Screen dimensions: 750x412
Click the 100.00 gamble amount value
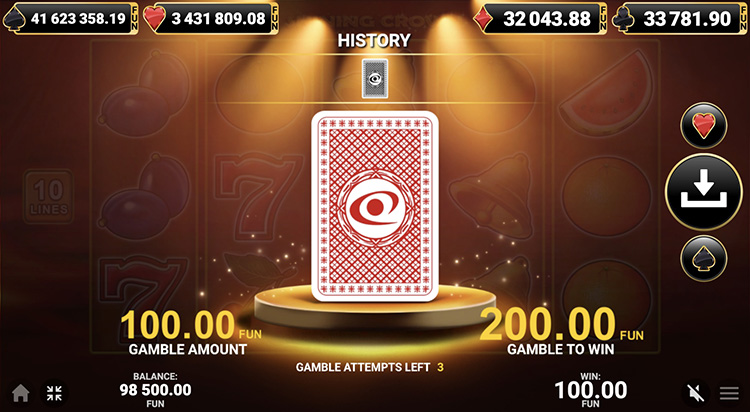(x=177, y=325)
